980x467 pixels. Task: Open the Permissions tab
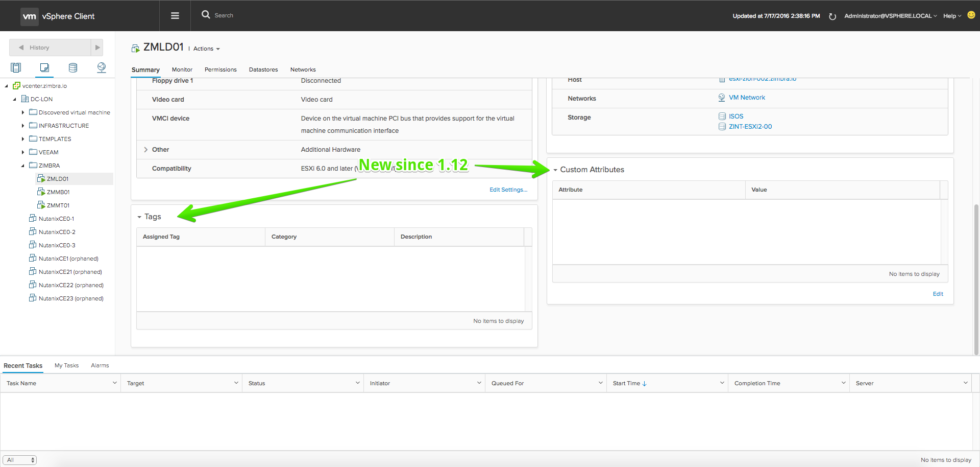tap(220, 69)
